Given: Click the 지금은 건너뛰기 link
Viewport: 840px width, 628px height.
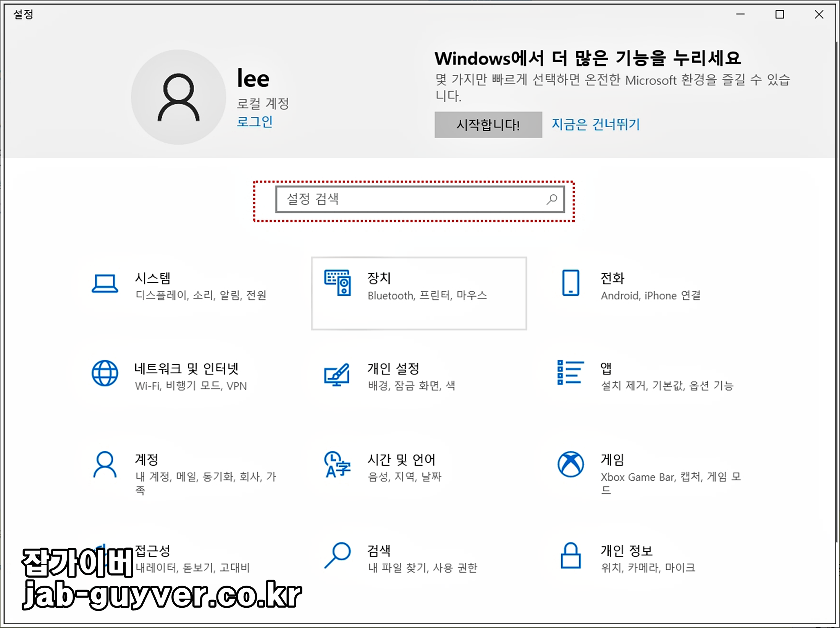Looking at the screenshot, I should [x=595, y=124].
